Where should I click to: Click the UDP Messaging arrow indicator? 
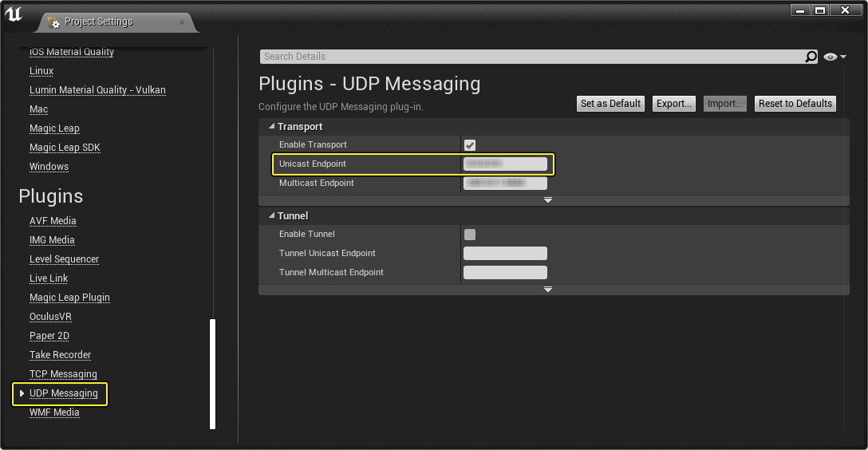22,393
